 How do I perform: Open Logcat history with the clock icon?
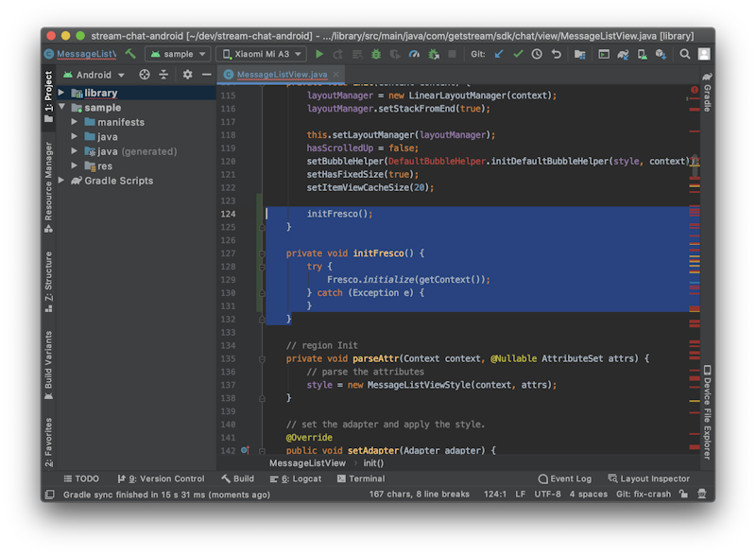[x=538, y=54]
